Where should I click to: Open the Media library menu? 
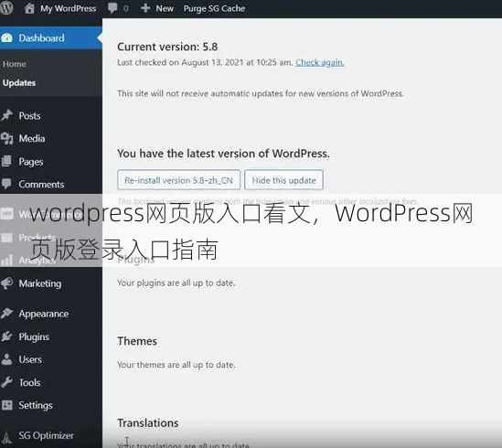(x=32, y=139)
